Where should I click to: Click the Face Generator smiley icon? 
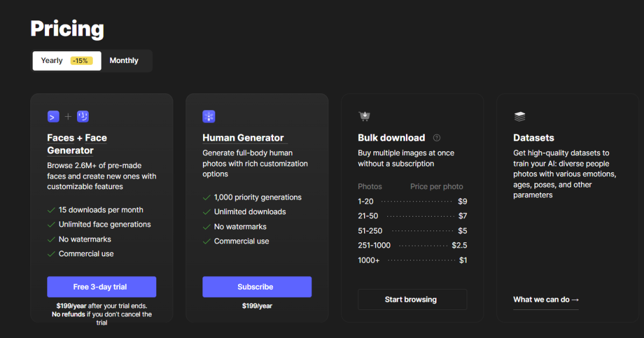click(x=83, y=117)
